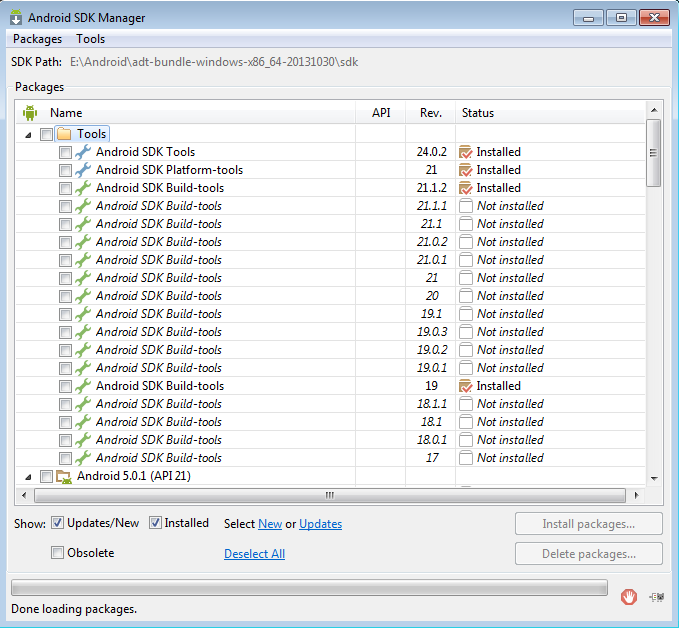This screenshot has width=679, height=628.
Task: Click the Tools folder icon
Action: click(64, 134)
